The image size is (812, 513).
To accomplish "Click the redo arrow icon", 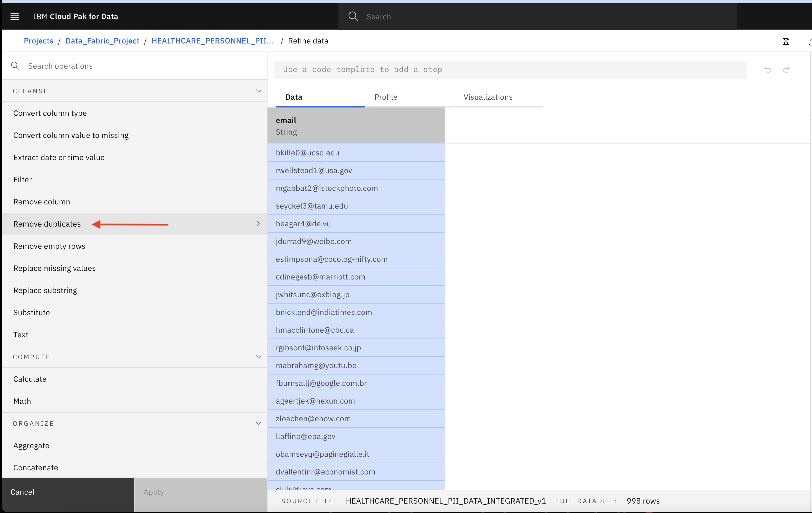I will pyautogui.click(x=786, y=70).
